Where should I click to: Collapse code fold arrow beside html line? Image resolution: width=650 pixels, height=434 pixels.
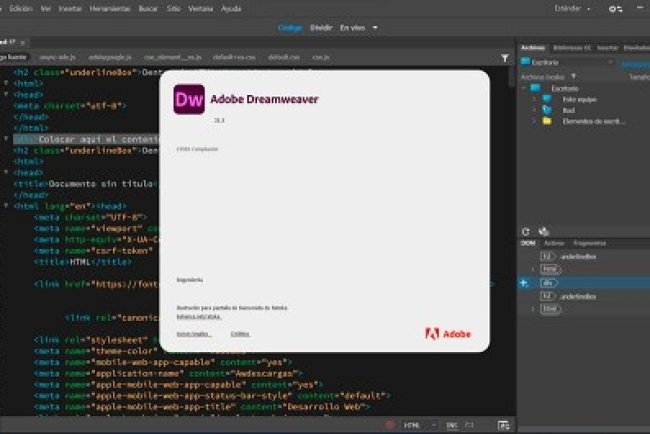click(x=6, y=83)
